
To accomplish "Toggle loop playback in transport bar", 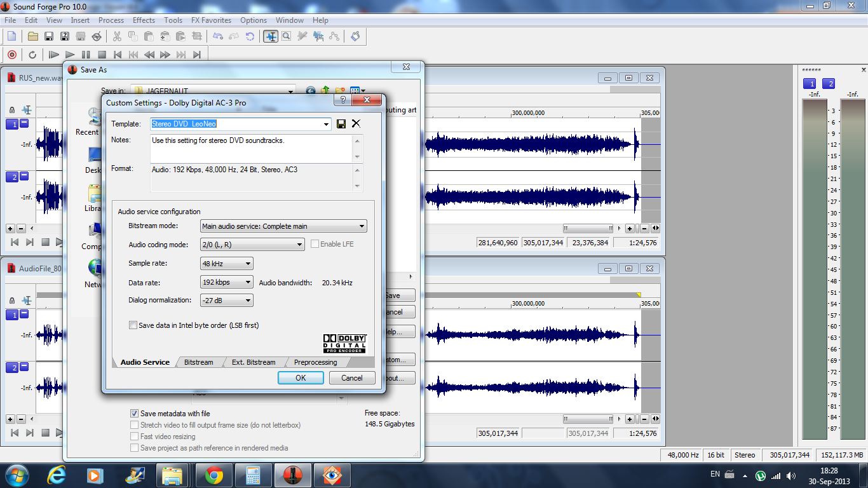I will 32,55.
